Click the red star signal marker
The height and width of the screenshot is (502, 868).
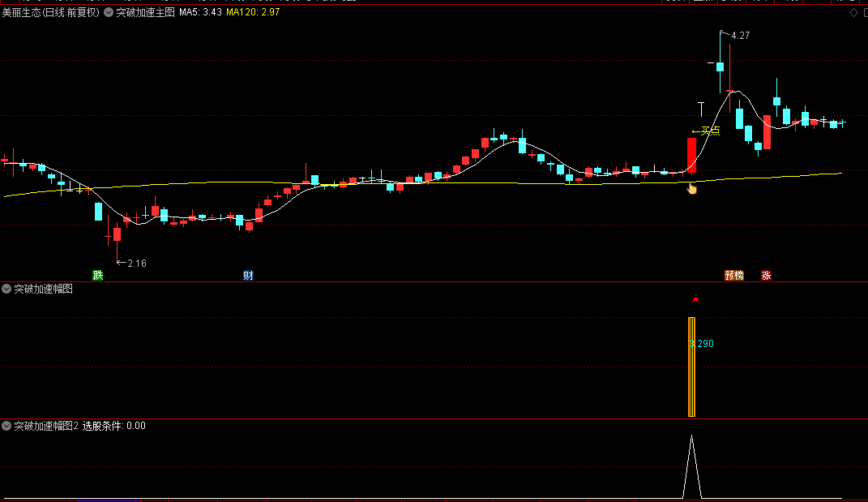(696, 300)
